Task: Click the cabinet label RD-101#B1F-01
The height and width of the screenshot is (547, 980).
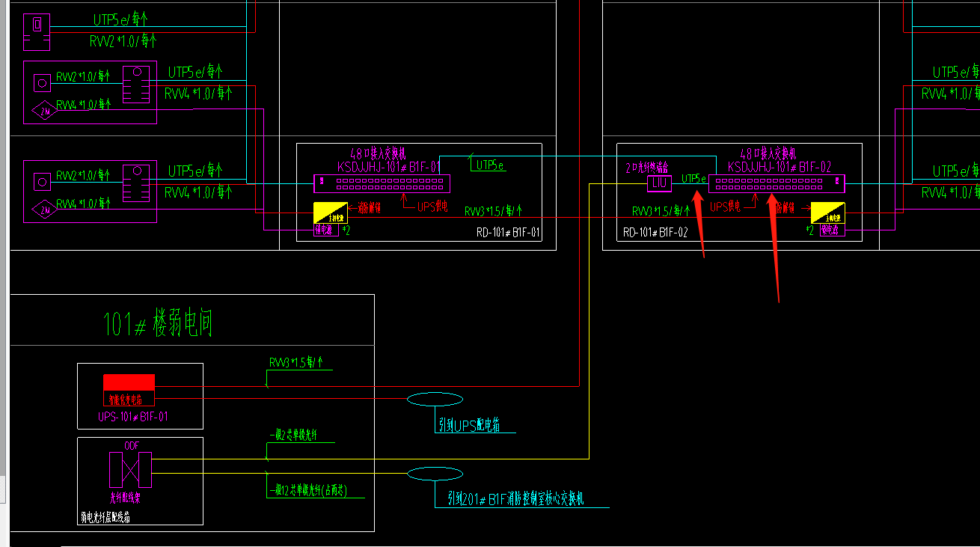Action: [508, 233]
